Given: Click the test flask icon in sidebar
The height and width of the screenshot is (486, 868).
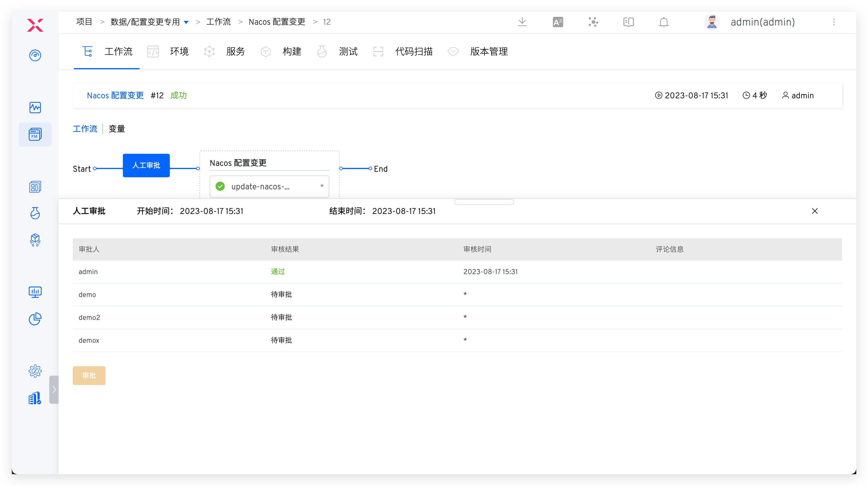Looking at the screenshot, I should pyautogui.click(x=35, y=213).
